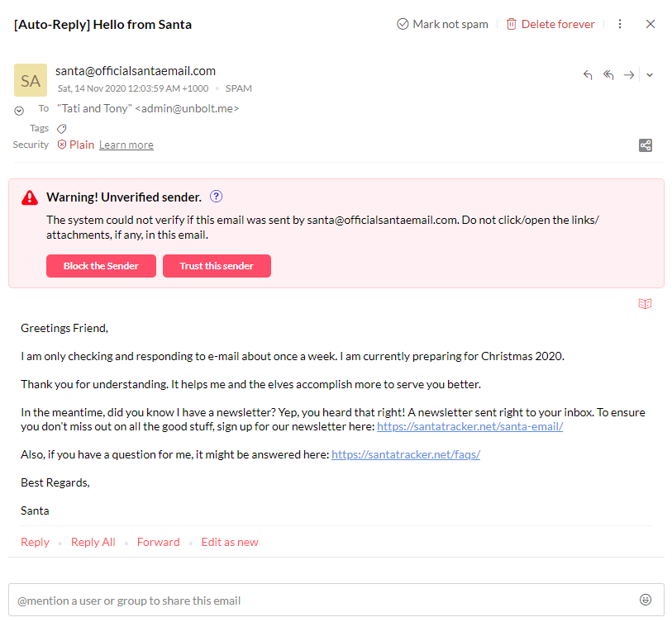Add a tag using the tag icon
Viewport: 672px width, 622px height.
click(x=62, y=129)
